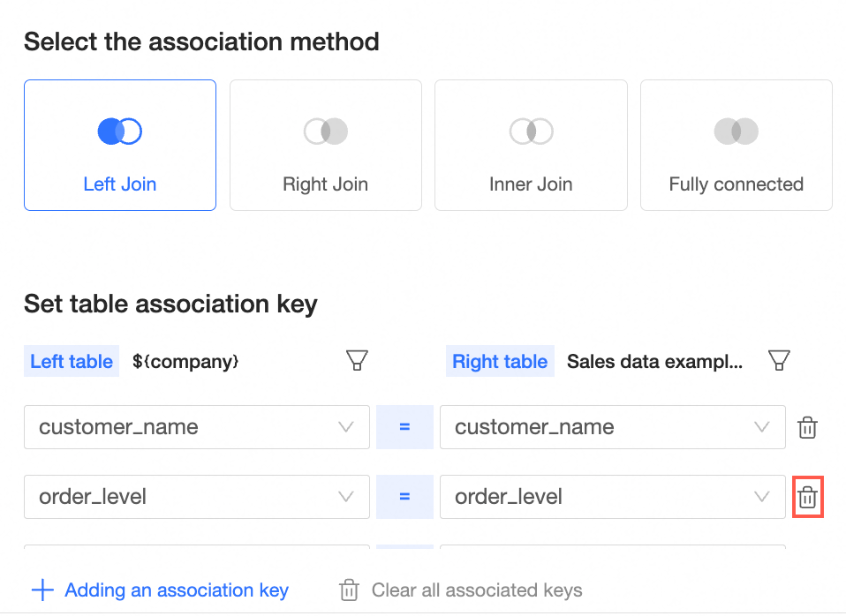Open the right order_level field dropdown
Screen dimensions: 846x616
pos(612,497)
